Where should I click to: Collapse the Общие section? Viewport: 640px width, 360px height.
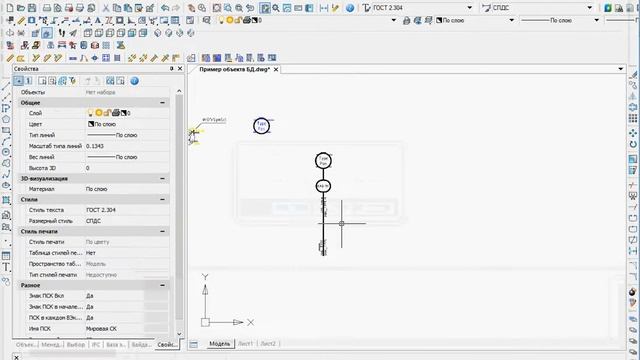pyautogui.click(x=162, y=102)
